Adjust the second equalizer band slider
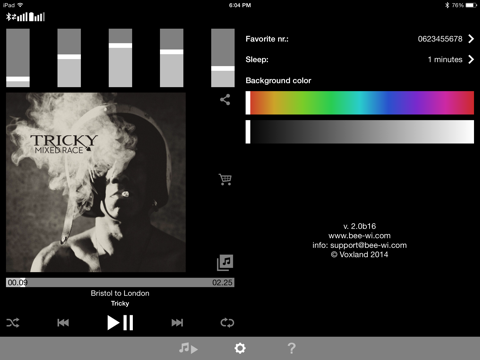 click(69, 58)
